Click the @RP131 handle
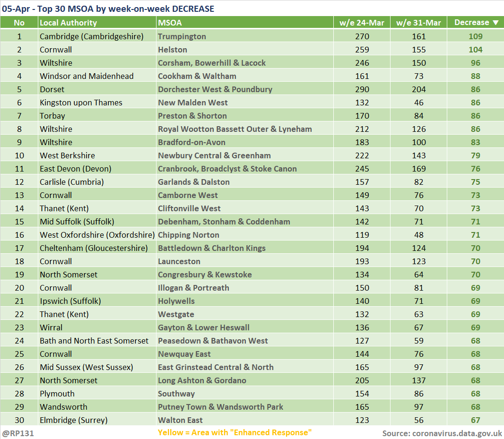 (x=18, y=433)
